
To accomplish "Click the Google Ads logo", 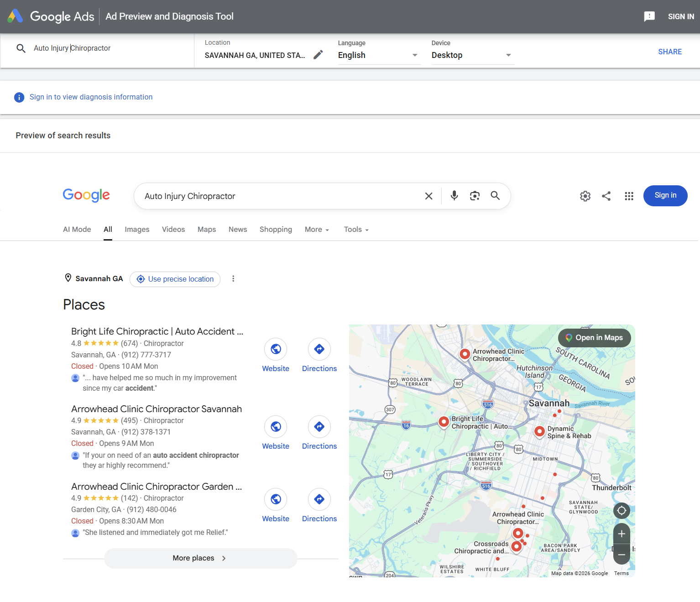I will [x=51, y=16].
